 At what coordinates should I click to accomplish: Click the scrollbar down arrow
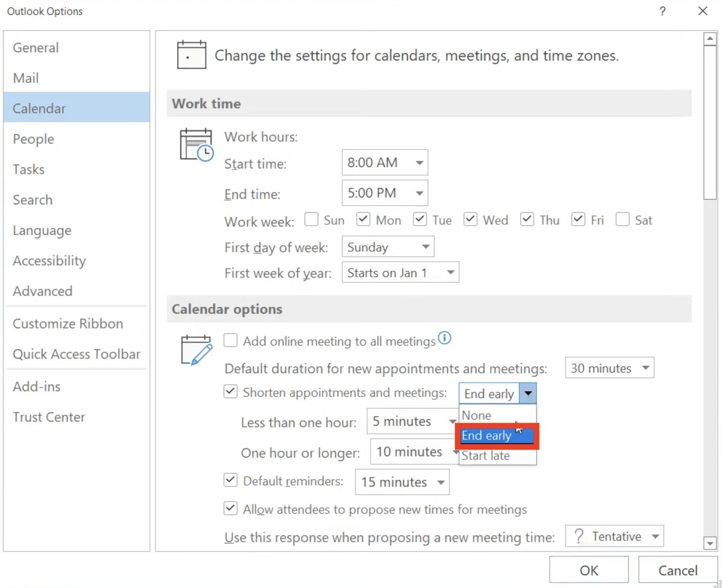(710, 543)
